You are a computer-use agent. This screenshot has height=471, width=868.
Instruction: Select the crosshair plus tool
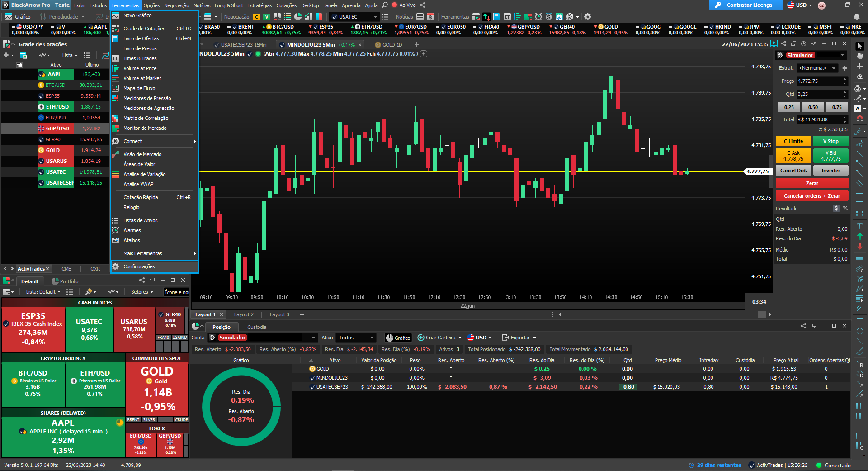(859, 66)
